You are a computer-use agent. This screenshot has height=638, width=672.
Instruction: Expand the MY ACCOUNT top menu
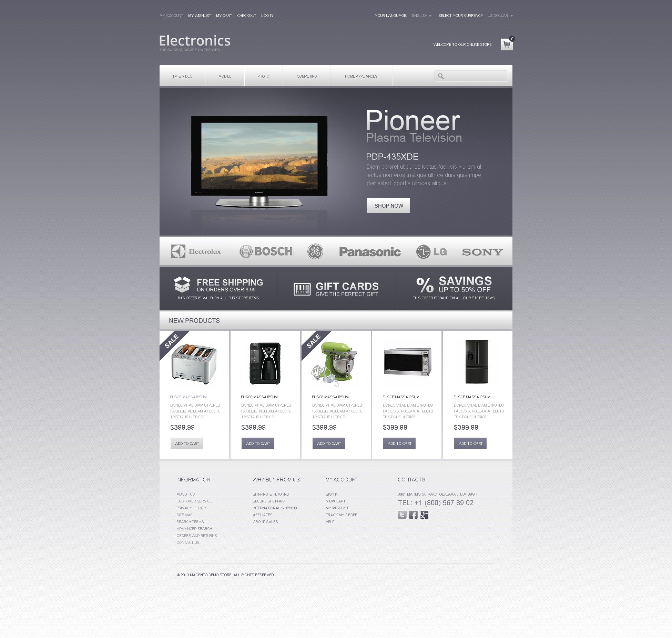pos(170,15)
